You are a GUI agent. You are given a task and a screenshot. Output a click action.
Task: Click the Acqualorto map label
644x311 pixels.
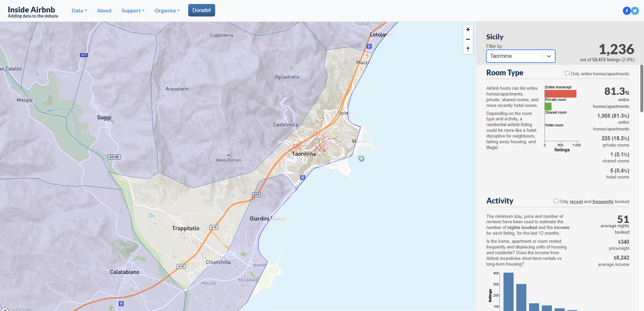coord(177,89)
